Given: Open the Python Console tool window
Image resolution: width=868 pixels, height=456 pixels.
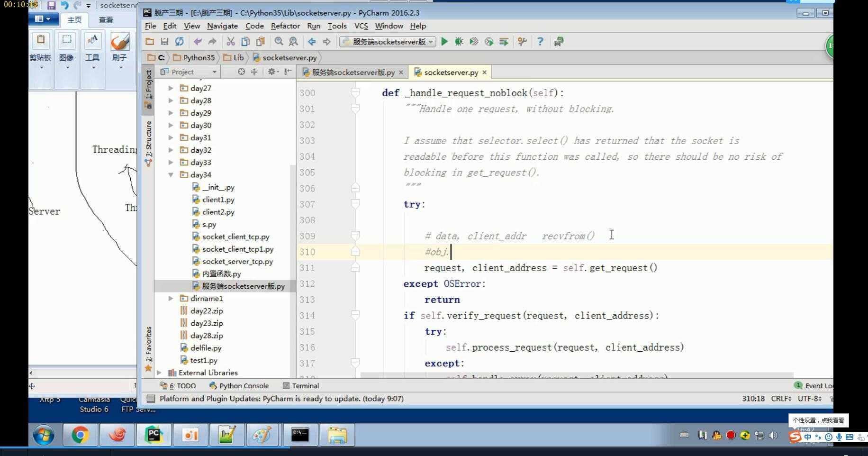Looking at the screenshot, I should click(239, 386).
